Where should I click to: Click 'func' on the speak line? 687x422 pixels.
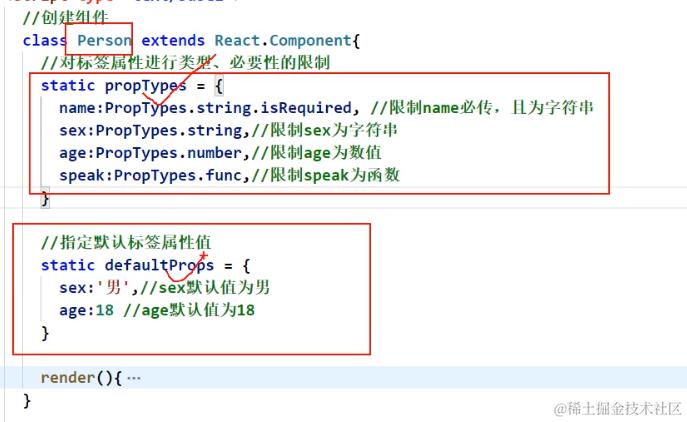click(223, 175)
